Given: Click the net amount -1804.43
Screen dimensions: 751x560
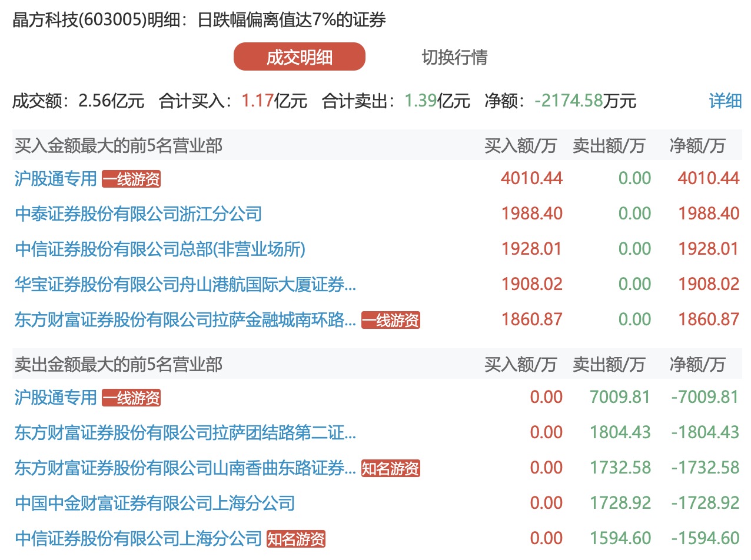Looking at the screenshot, I should pos(705,432).
